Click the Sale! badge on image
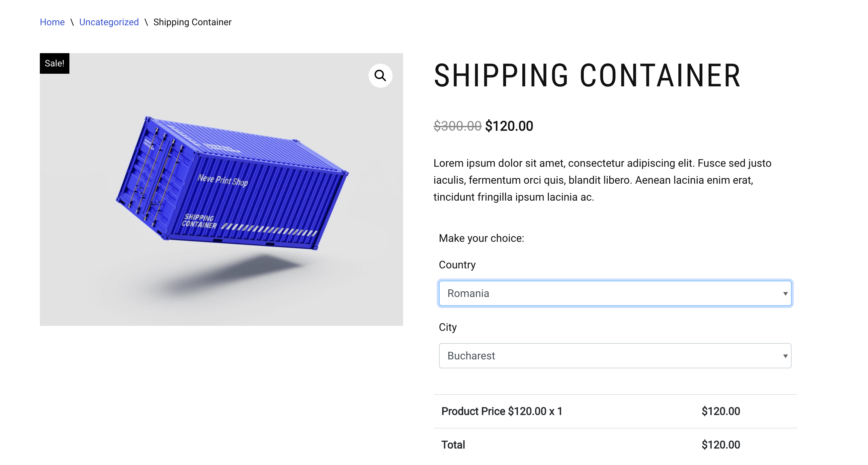 tap(54, 63)
